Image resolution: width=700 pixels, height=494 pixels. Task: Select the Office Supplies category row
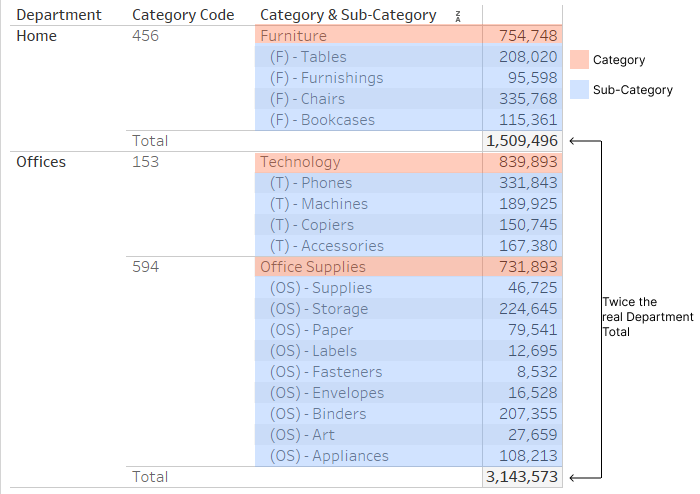click(408, 267)
